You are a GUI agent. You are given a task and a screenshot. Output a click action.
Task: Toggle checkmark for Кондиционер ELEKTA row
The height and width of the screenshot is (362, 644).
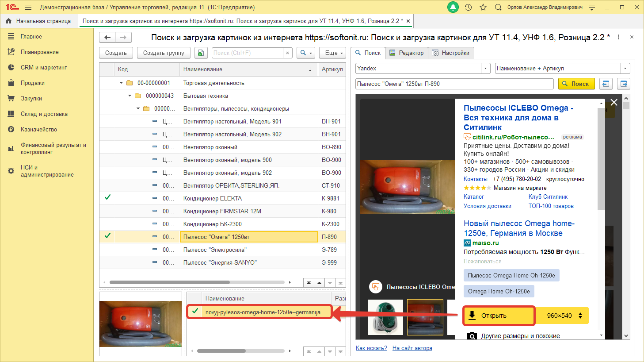click(107, 197)
